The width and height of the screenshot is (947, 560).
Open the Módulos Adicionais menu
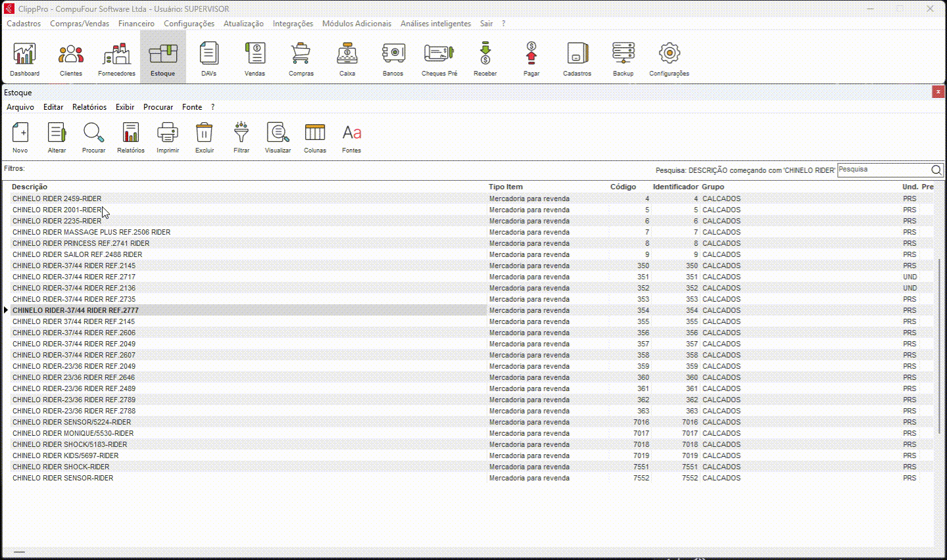coord(356,24)
